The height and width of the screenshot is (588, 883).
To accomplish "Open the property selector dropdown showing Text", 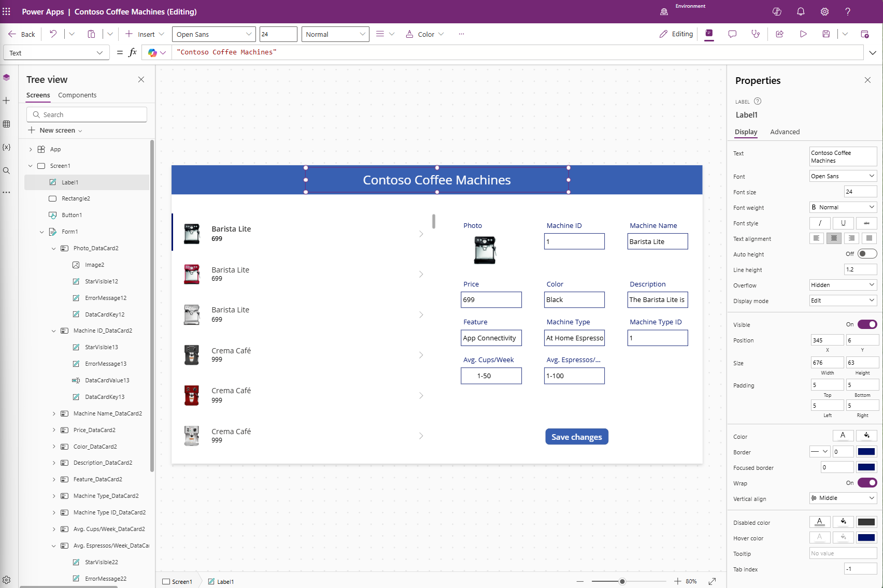I will (56, 53).
